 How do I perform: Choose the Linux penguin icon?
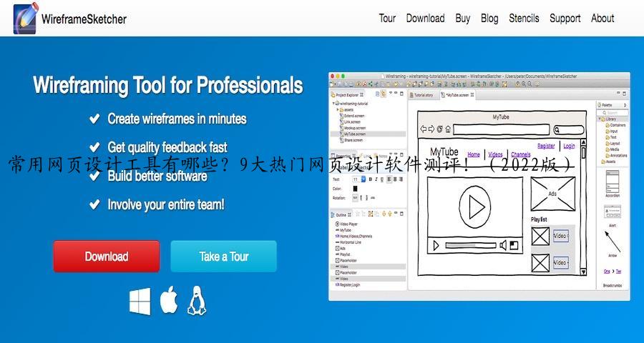(x=197, y=301)
